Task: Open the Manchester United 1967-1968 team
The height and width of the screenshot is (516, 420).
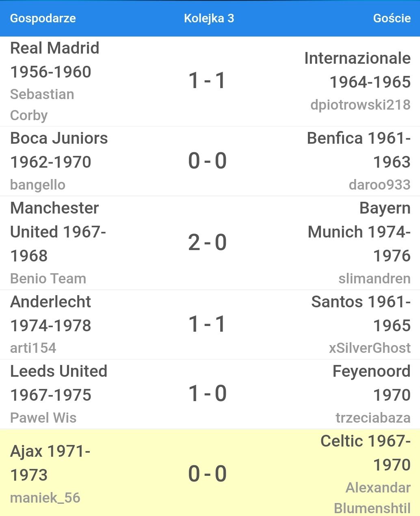Action: (58, 231)
